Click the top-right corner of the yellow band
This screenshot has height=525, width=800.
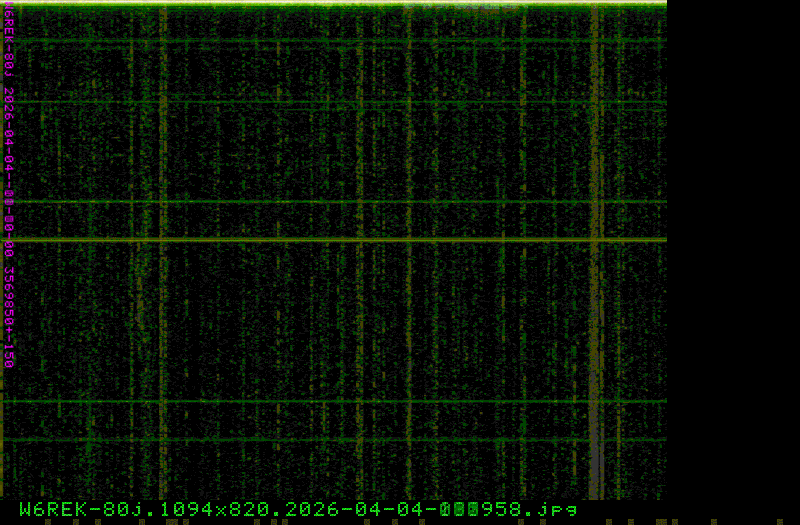coord(662,4)
